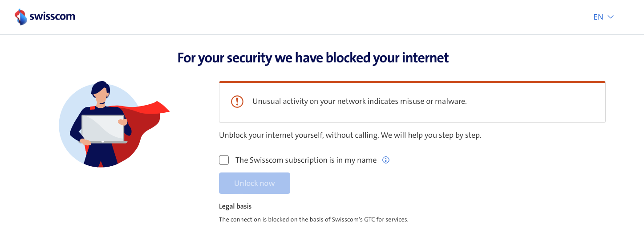The image size is (644, 246).
Task: Click the 'For your security' page heading
Action: coord(313,58)
